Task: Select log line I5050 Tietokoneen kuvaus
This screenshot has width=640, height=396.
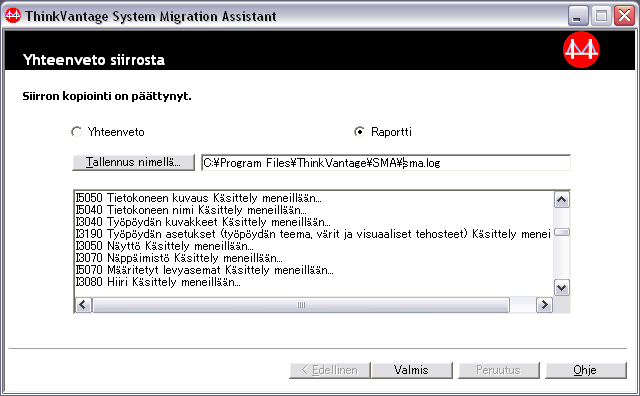Action: point(199,198)
